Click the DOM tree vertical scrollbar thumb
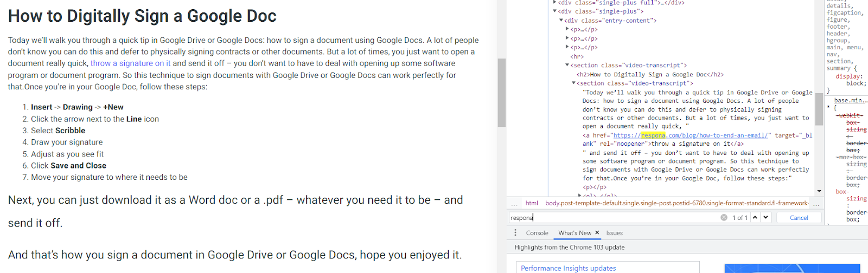Screen dimensions: 868x273 coord(819,109)
